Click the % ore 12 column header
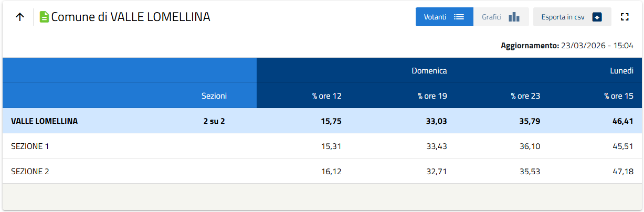Screen dimensions: 644x212 (327, 96)
